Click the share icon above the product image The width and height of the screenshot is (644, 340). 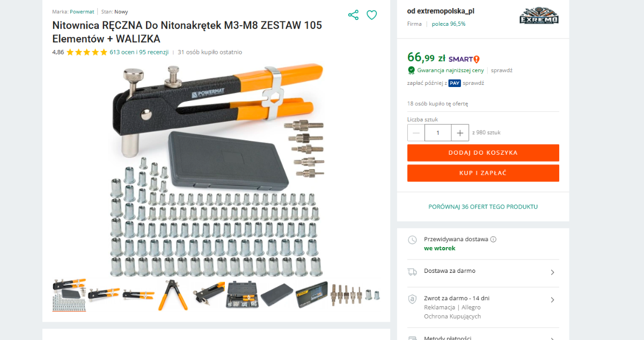353,15
